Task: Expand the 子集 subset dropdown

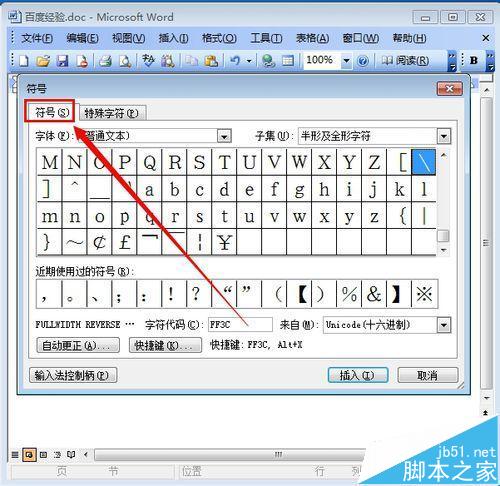Action: 444,136
